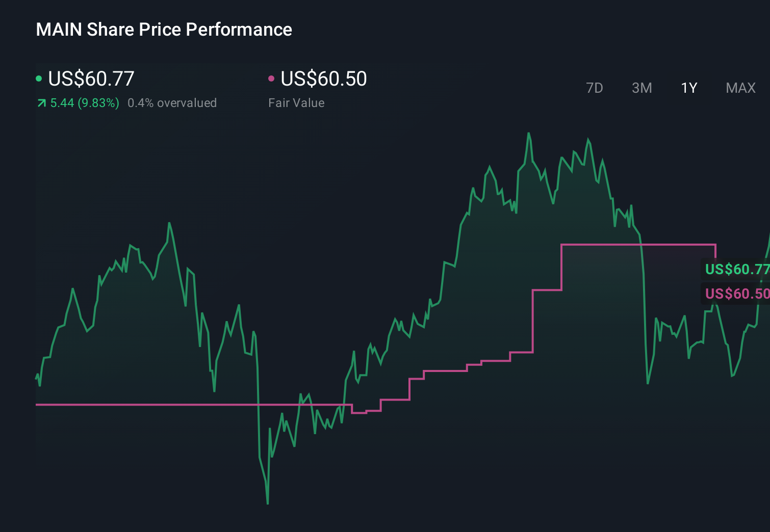Click the 1Y currently active range label
The height and width of the screenshot is (532, 770).
(x=688, y=88)
